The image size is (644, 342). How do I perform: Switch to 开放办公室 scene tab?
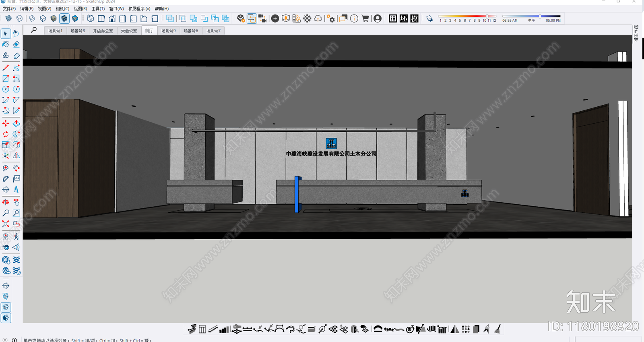point(103,31)
